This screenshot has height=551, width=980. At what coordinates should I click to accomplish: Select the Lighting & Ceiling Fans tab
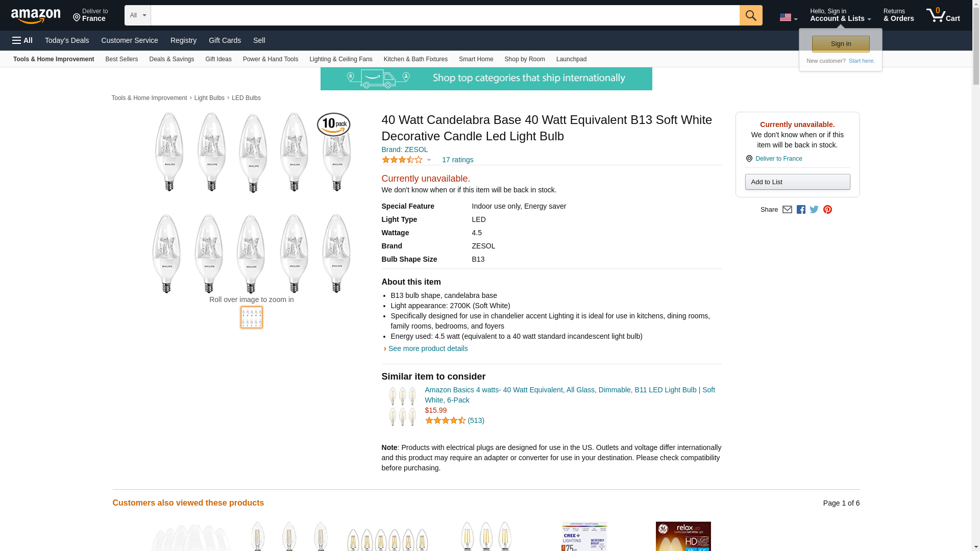pyautogui.click(x=340, y=59)
